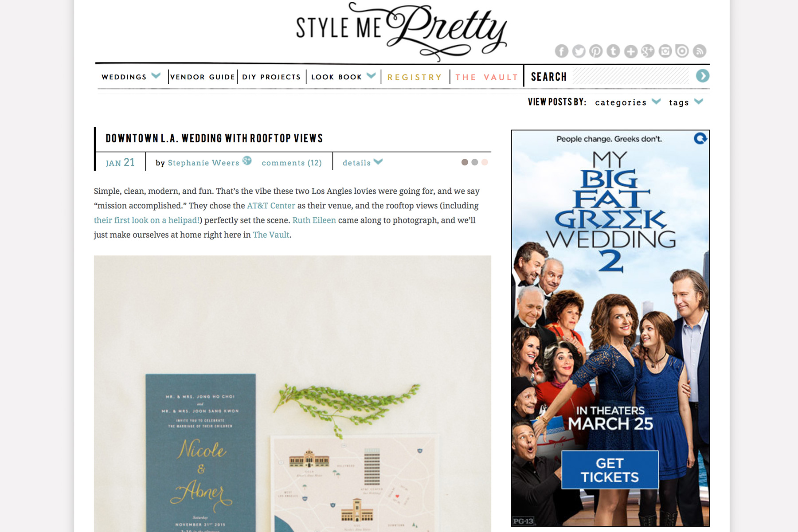
Task: Expand the categories dropdown
Action: [x=656, y=102]
